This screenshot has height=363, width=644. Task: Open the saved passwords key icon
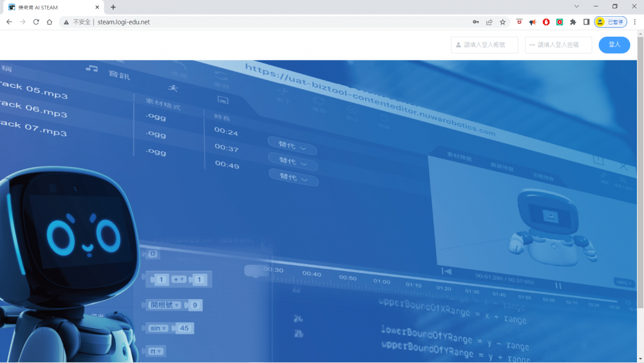(476, 22)
